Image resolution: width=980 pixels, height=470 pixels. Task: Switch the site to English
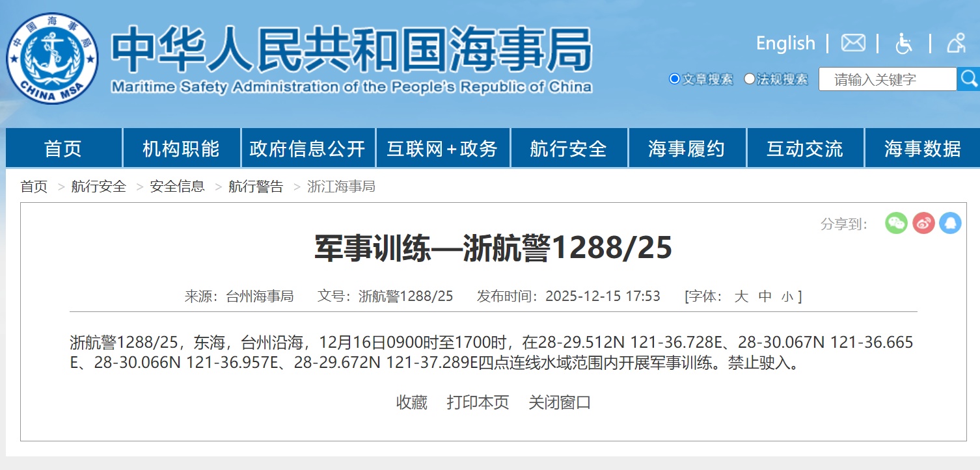pyautogui.click(x=785, y=43)
